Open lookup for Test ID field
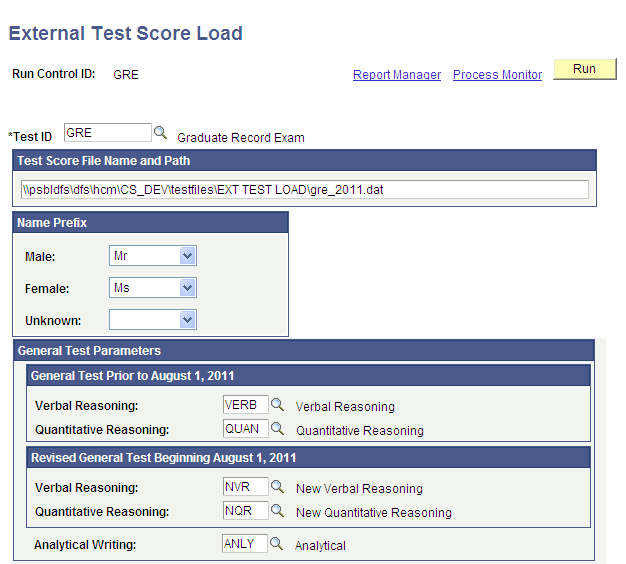The height and width of the screenshot is (564, 626). click(160, 133)
